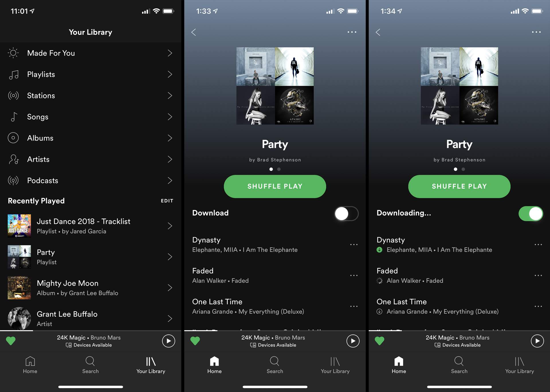Tap the Shuffle Play button
Screen dimensions: 550x392
(x=275, y=186)
